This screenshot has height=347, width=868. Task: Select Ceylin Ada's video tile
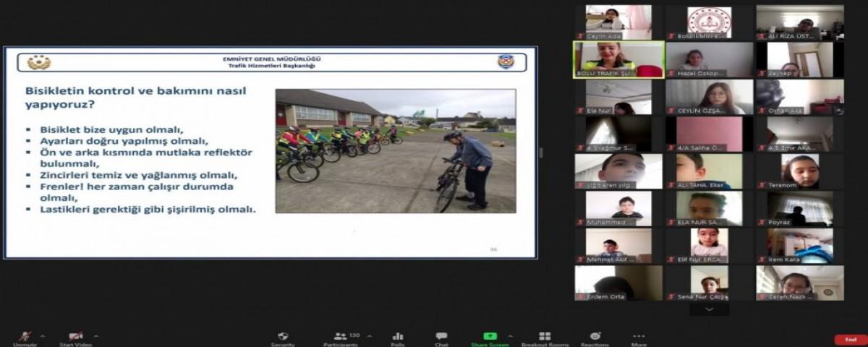pyautogui.click(x=618, y=22)
